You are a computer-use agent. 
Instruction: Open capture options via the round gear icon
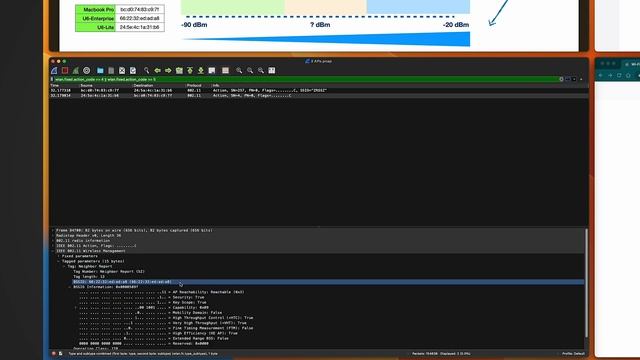87,71
